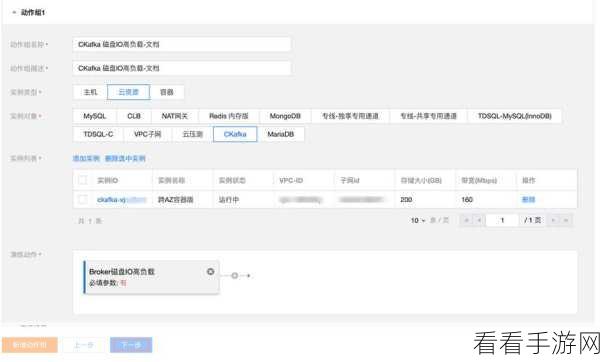Image resolution: width=600 pixels, height=362 pixels.
Task: Choose CKafka as instance object
Action: 235,134
